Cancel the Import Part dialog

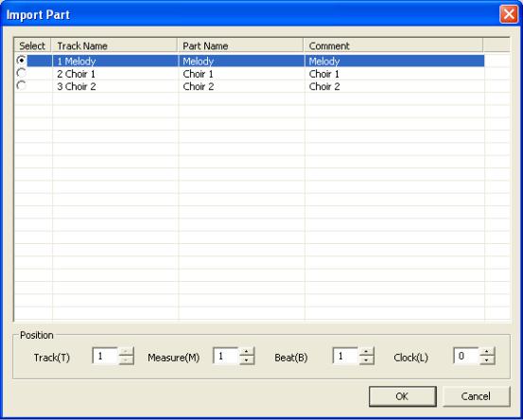[477, 396]
